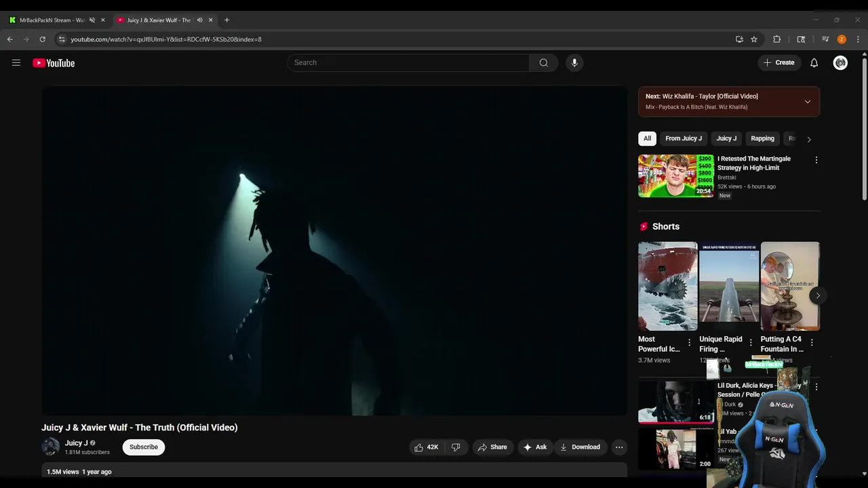Mute the Juicy J tab audio icon
This screenshot has height=488, width=868.
tap(199, 20)
